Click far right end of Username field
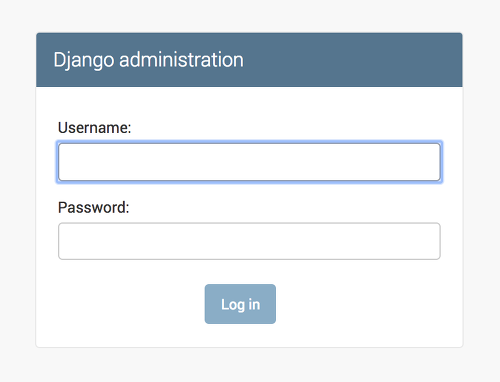 (435, 162)
